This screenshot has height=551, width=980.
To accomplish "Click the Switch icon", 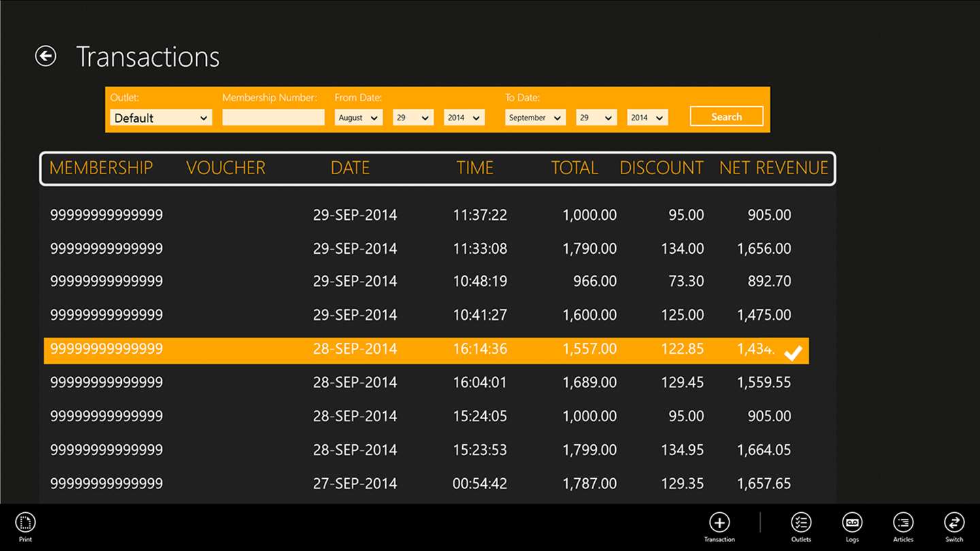I will point(954,522).
